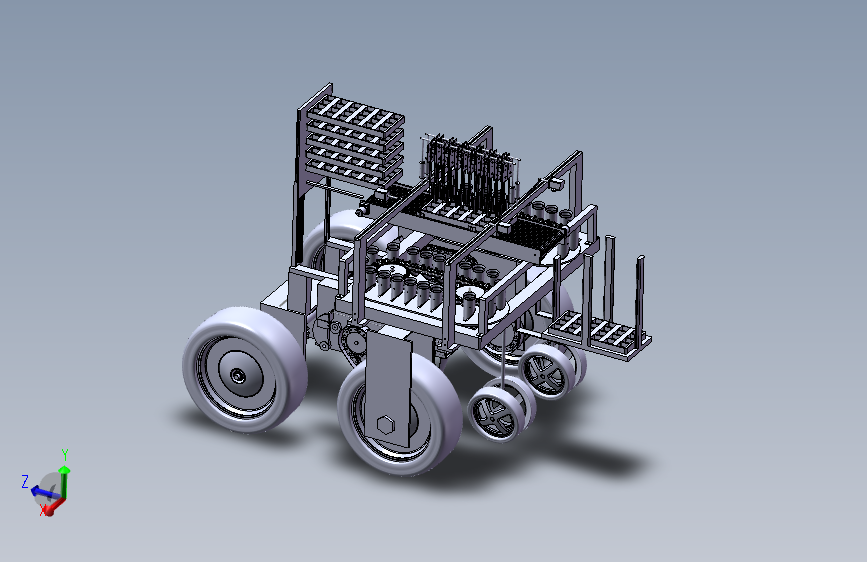Select the hex bolt on the front wheel bracket
Viewport: 867px width, 562px height.
(385, 425)
